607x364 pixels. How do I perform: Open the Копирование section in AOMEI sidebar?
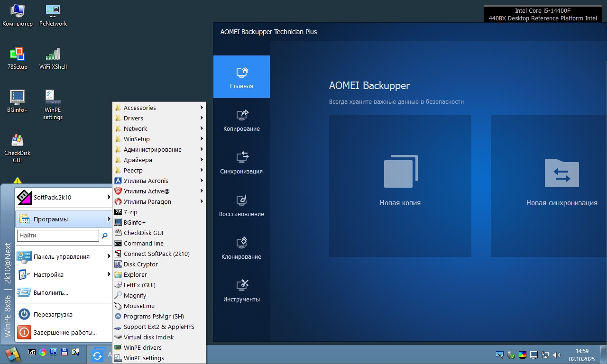(x=241, y=120)
